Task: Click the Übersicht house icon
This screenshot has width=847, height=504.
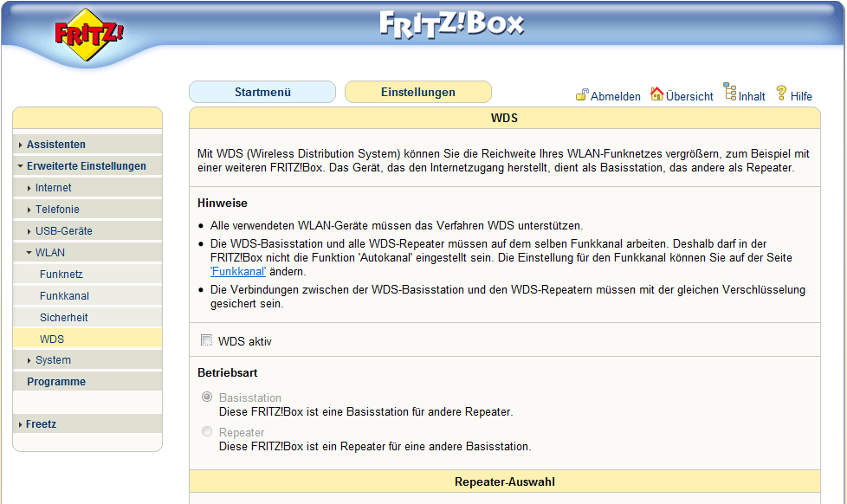Action: 656,94
